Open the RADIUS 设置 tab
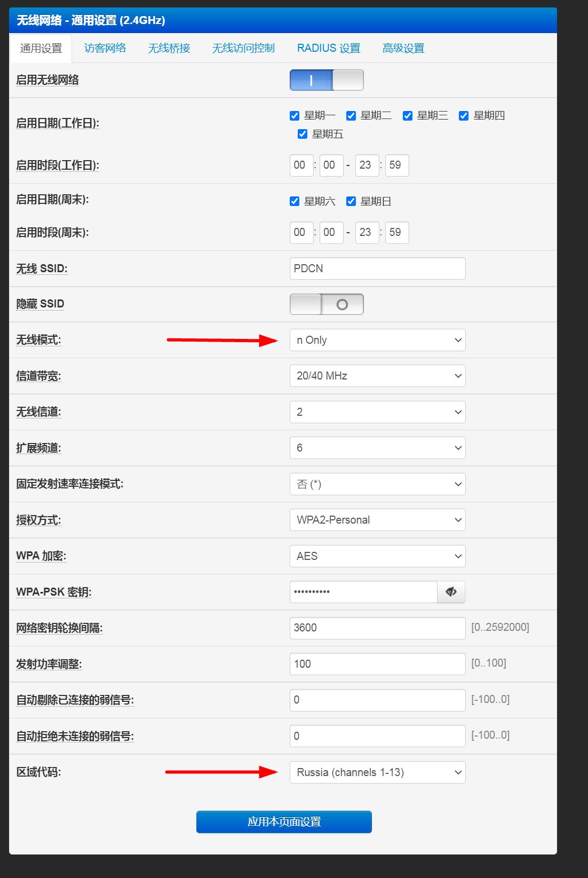The width and height of the screenshot is (588, 878). pyautogui.click(x=329, y=48)
